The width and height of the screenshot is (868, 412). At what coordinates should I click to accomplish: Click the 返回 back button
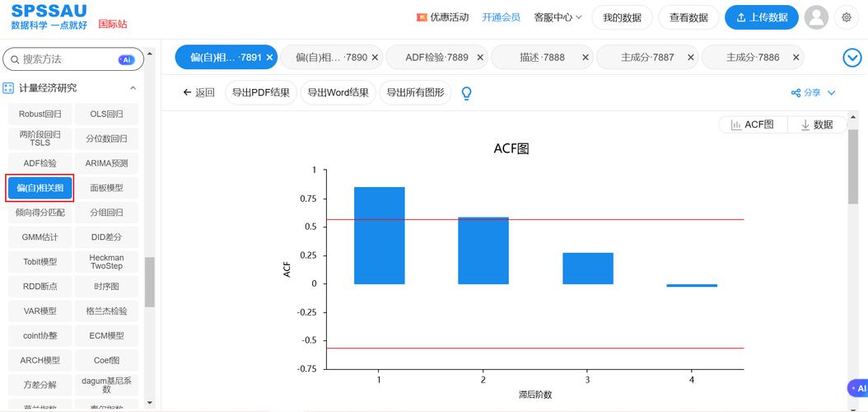pos(198,93)
